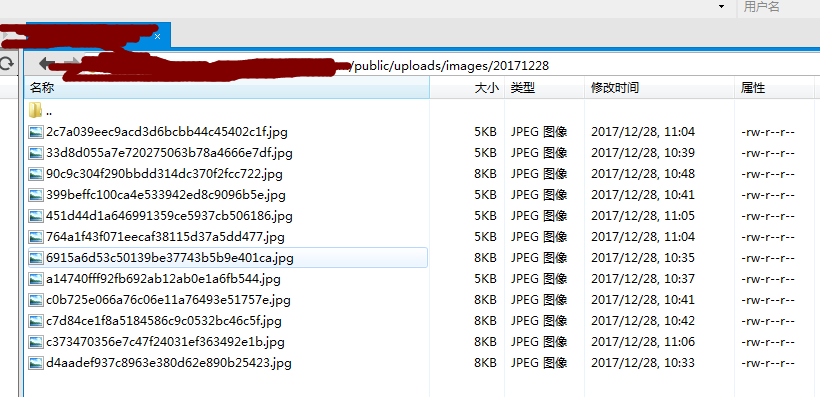
Task: Select image icon of a14740fff92fb692ab12ab0e1a6fb544.jpg
Action: coord(36,279)
